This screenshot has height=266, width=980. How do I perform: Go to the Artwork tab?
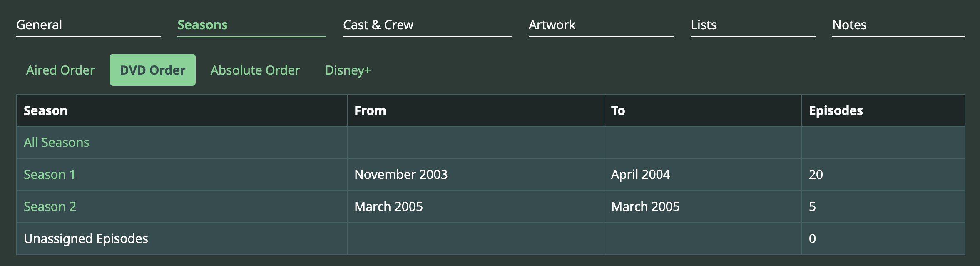(x=552, y=25)
